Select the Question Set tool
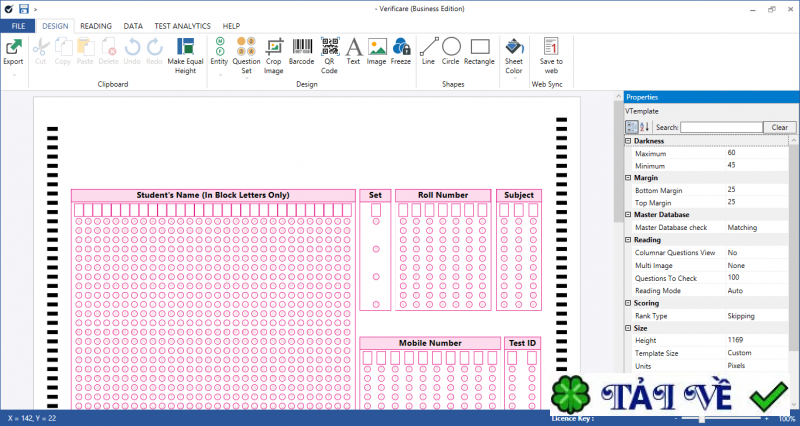This screenshot has width=800, height=426. click(246, 56)
